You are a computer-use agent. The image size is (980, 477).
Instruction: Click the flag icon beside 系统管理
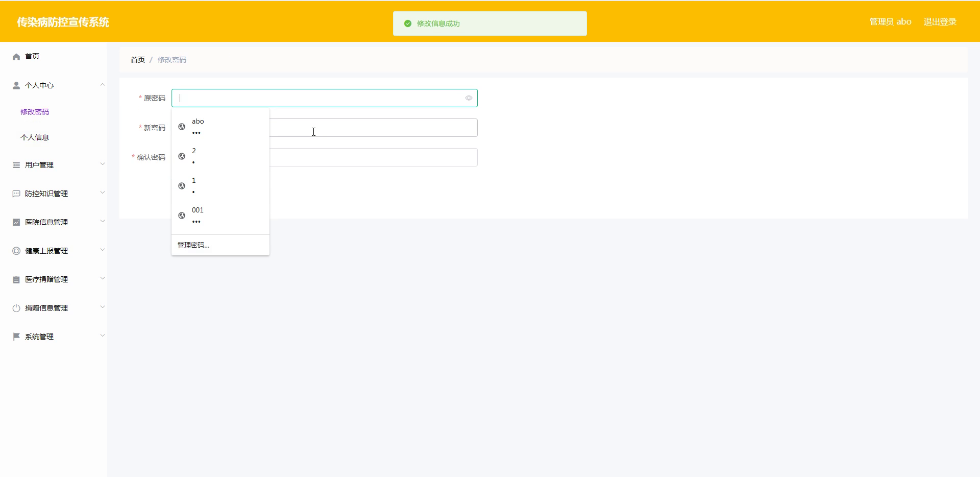[16, 337]
